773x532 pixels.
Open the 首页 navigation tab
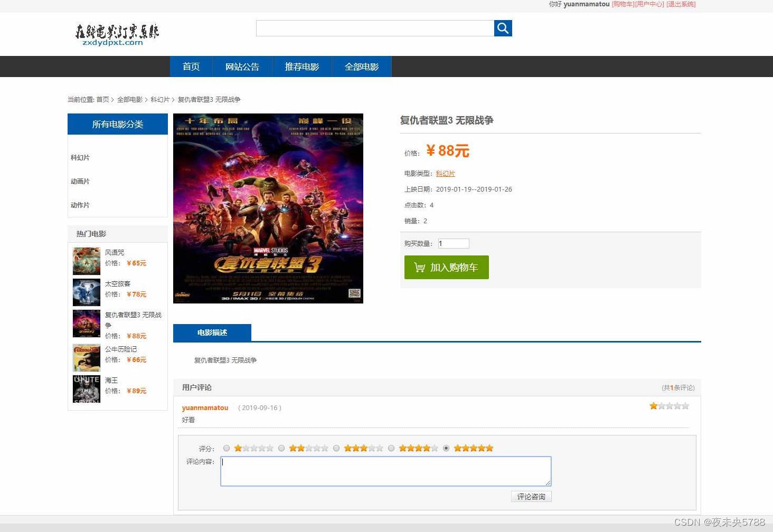click(191, 66)
